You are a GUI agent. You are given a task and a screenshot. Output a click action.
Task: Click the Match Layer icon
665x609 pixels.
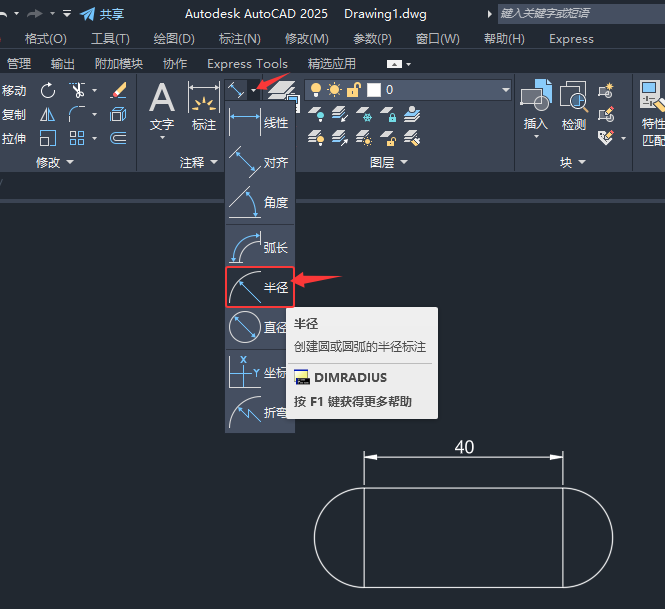pyautogui.click(x=412, y=138)
